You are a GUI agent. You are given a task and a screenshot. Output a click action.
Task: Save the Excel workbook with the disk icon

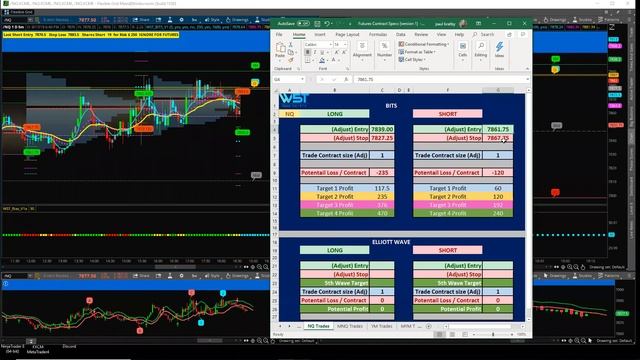point(317,24)
